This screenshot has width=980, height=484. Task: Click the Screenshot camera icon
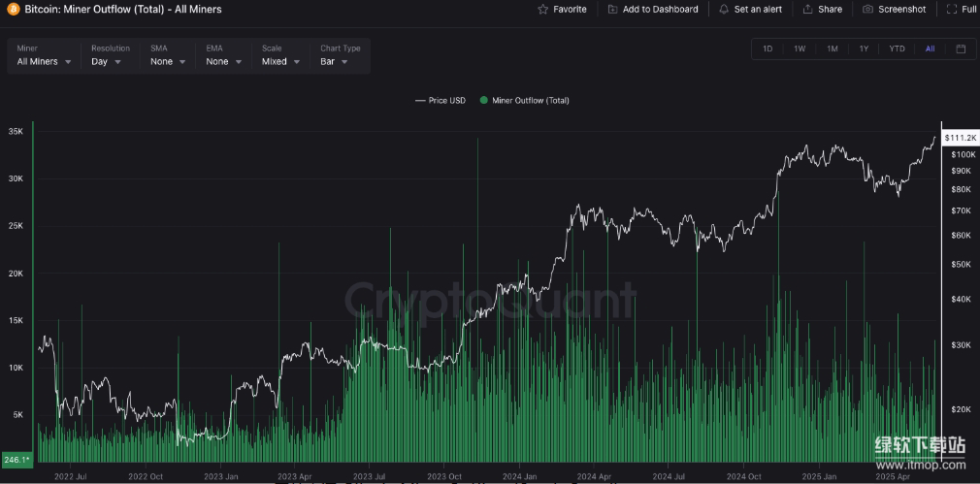click(867, 10)
